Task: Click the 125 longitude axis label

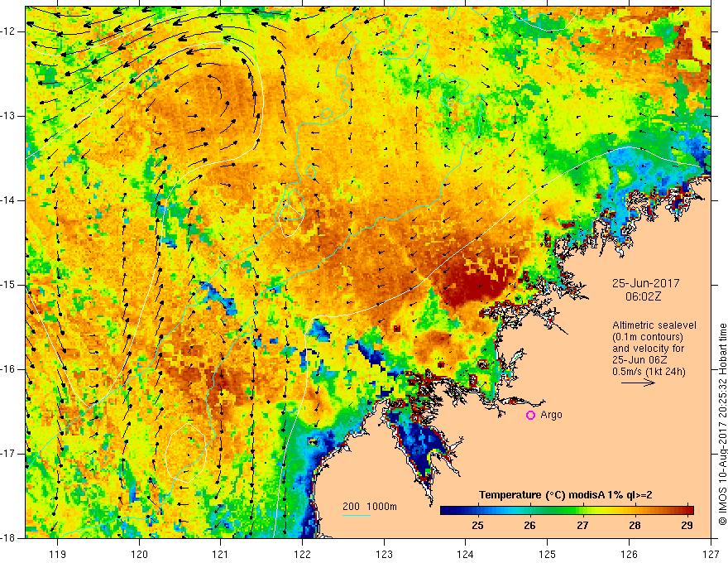Action: (x=548, y=554)
